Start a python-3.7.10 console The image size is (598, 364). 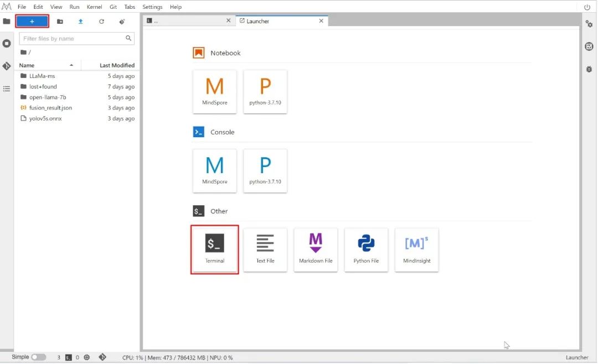tap(265, 171)
